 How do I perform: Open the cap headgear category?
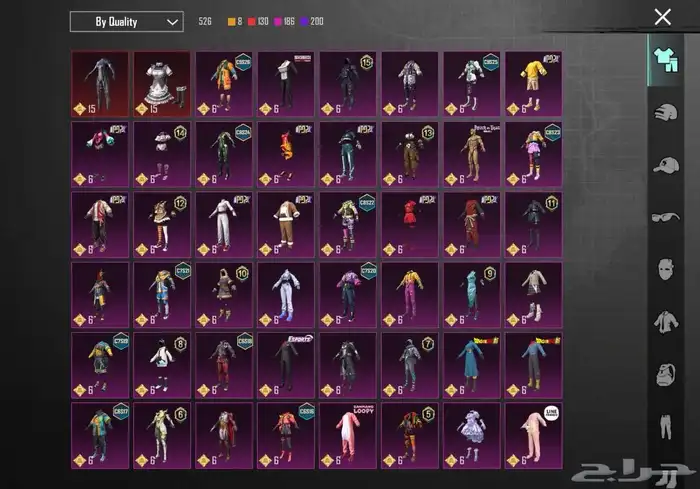663,164
